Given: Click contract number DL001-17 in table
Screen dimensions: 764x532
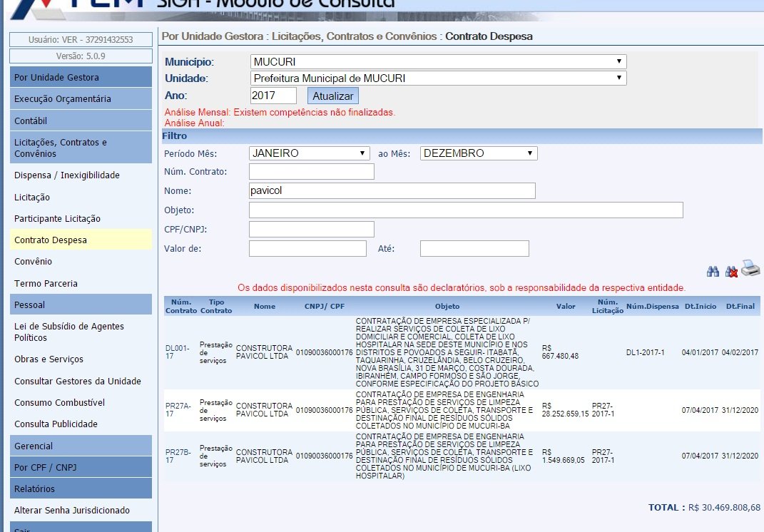Looking at the screenshot, I should 178,352.
